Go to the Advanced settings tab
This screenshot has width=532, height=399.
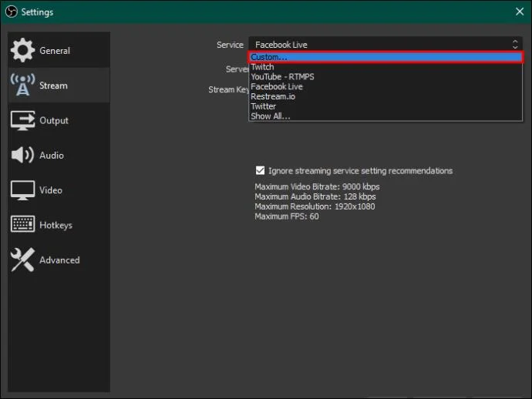tap(59, 260)
